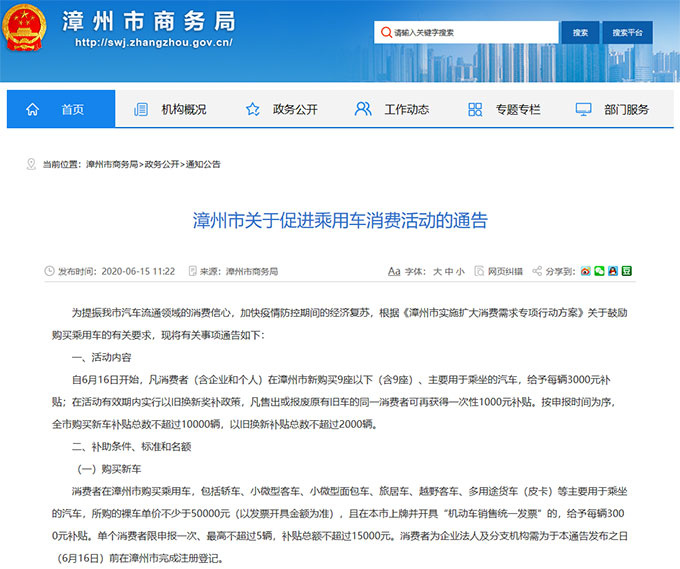Share to Douban green icon
The height and width of the screenshot is (569, 680).
pos(627,271)
